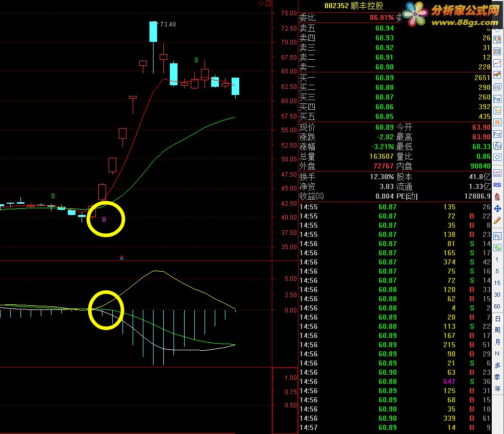The height and width of the screenshot is (434, 504).
Task: Click the 73.48 high price label
Action: pyautogui.click(x=168, y=25)
